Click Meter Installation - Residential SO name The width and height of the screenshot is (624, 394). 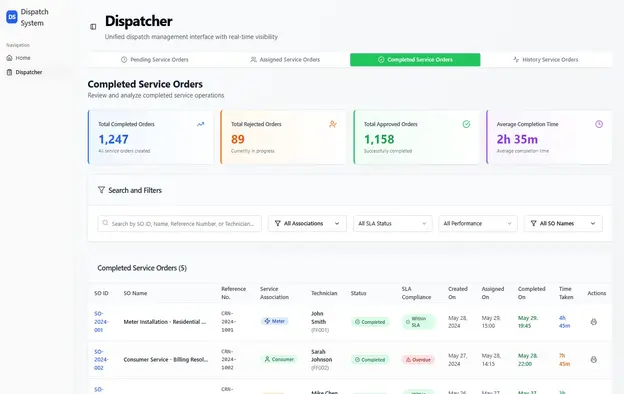[165, 322]
